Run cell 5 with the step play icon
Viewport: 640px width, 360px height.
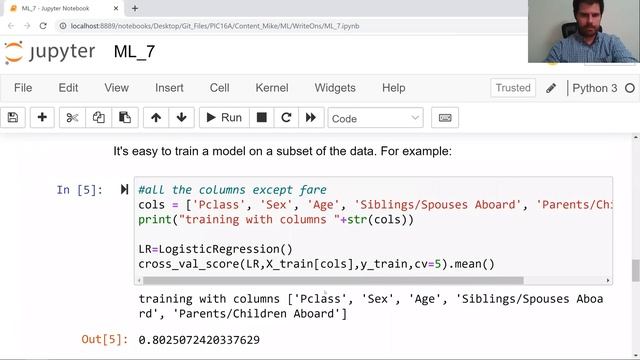pos(124,189)
